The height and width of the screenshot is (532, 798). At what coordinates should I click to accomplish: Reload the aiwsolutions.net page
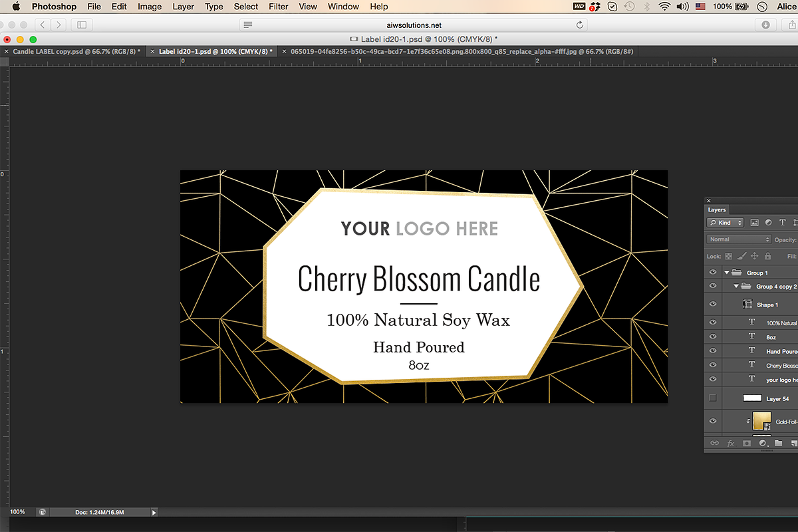(580, 25)
